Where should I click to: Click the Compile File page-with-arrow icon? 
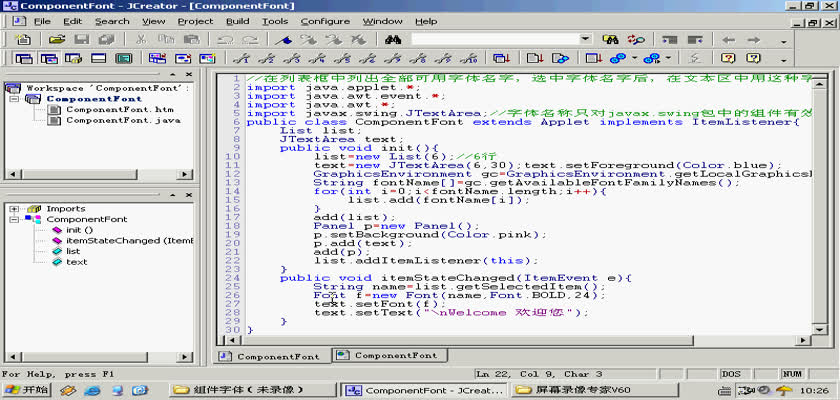(x=535, y=58)
